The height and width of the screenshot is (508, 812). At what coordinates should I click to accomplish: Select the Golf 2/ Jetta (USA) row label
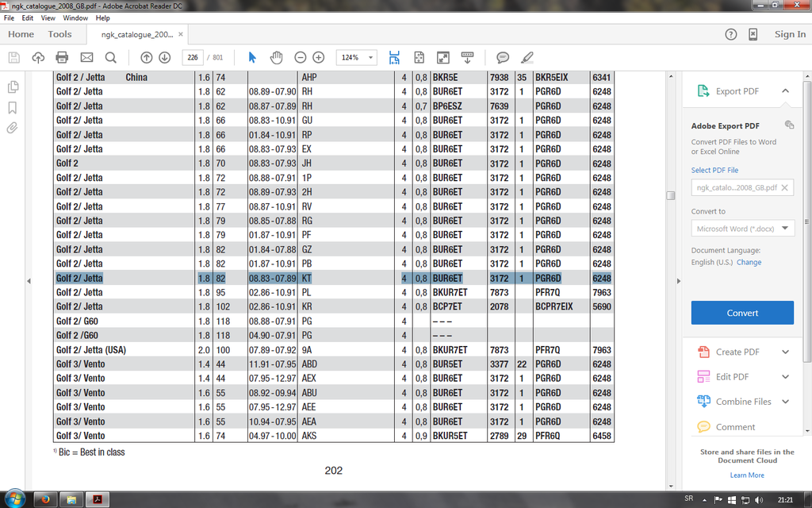pyautogui.click(x=91, y=350)
